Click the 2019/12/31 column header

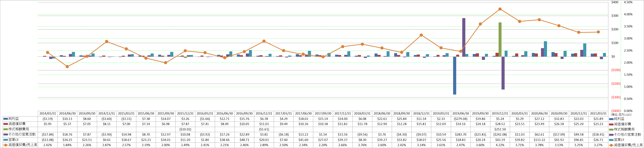pos(500,114)
